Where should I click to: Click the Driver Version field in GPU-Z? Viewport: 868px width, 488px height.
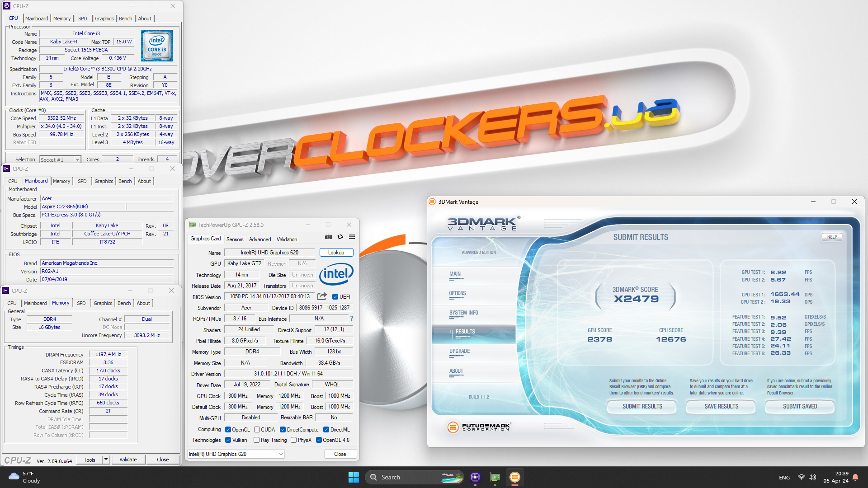click(288, 374)
